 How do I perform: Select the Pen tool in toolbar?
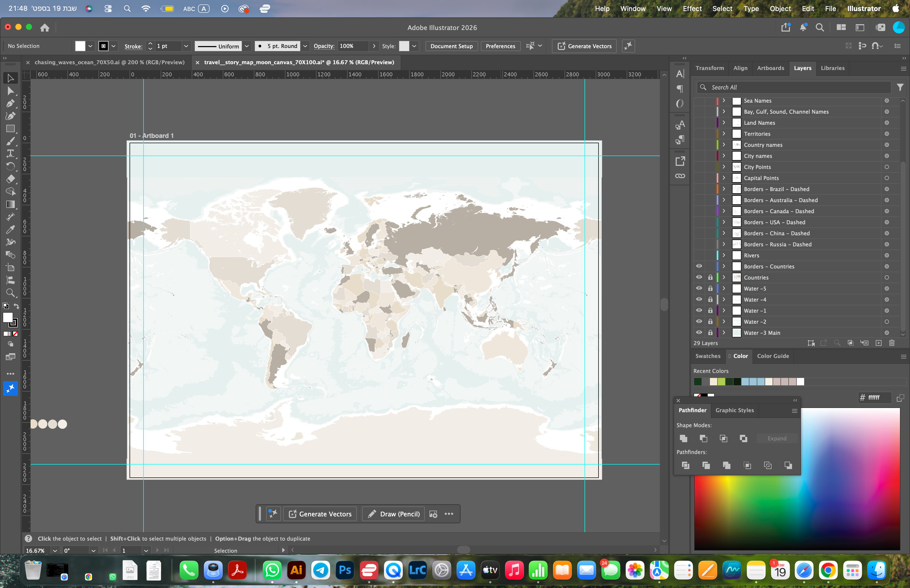[10, 103]
